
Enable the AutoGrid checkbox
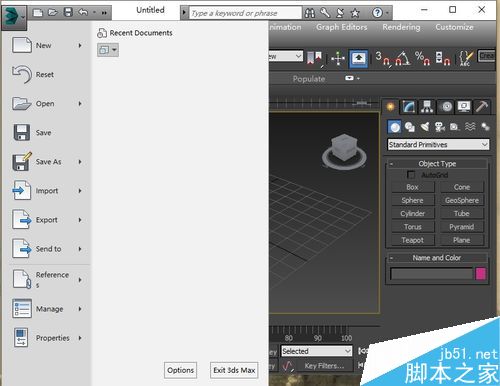pos(411,175)
